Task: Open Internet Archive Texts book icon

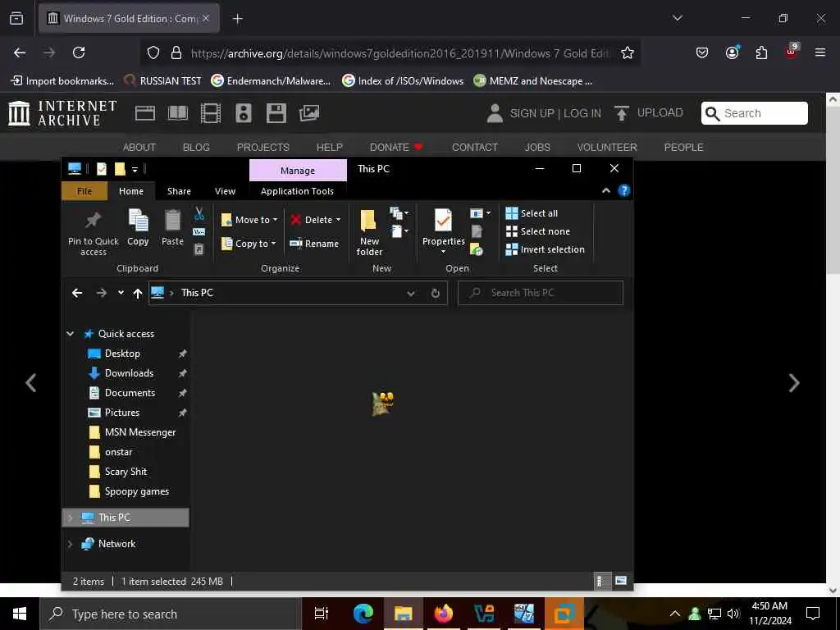Action: [x=178, y=113]
